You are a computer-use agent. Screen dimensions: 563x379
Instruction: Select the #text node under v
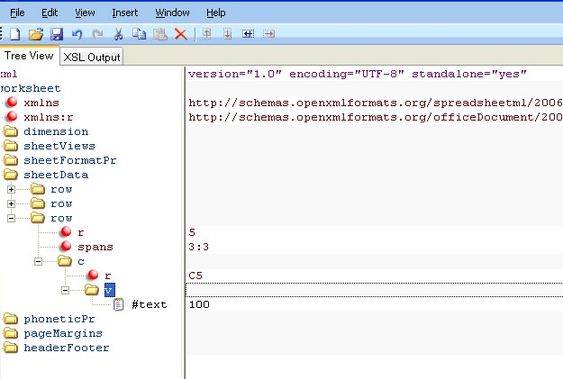tap(149, 305)
